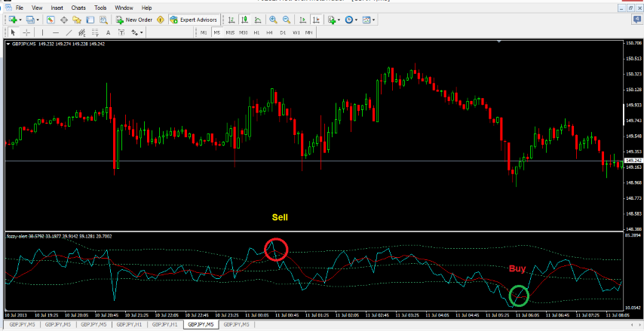644x331 pixels.
Task: Select the Text Label tool
Action: coord(121,32)
